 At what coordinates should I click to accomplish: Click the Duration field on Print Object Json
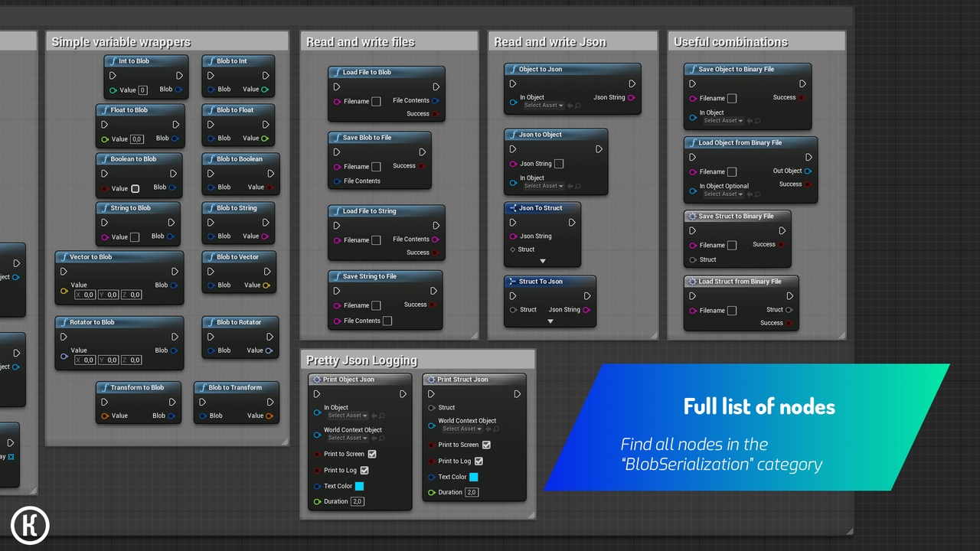coord(357,502)
